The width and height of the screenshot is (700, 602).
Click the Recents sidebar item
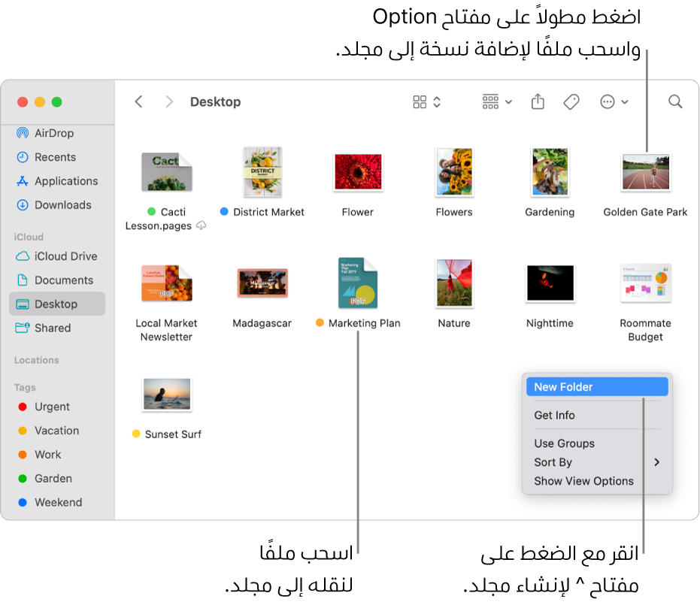tap(55, 157)
